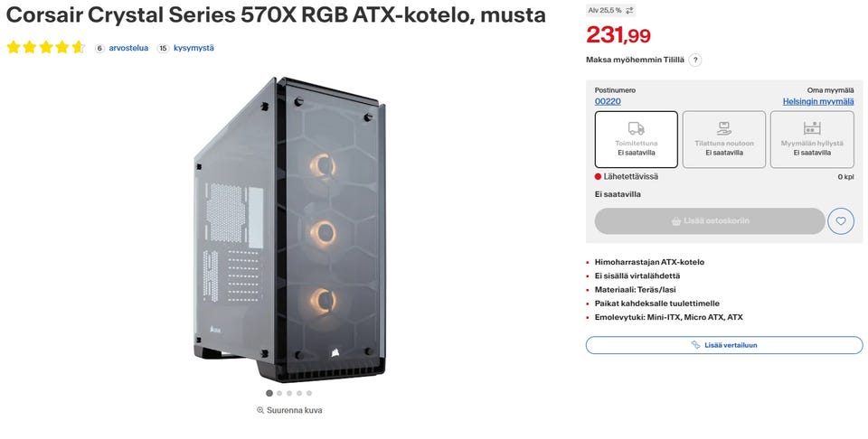Enlarge the Corsair case product image
The image size is (868, 439).
pyautogui.click(x=289, y=229)
